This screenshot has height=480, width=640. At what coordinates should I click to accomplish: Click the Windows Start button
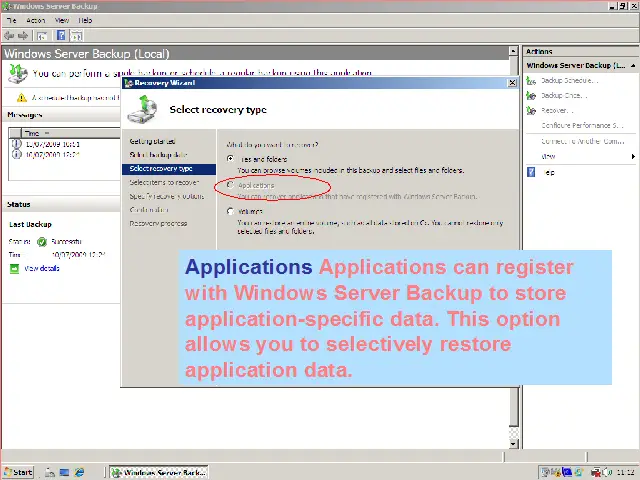pyautogui.click(x=18, y=472)
